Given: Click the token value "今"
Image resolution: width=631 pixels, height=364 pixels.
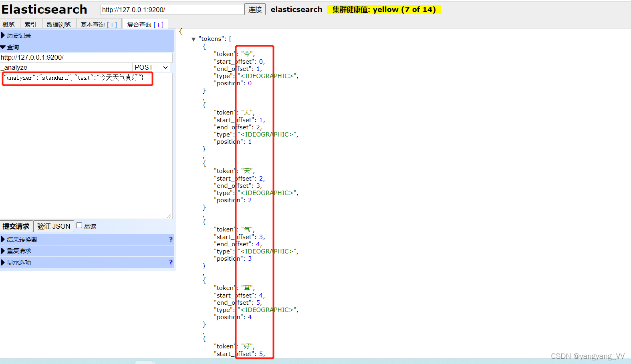Looking at the screenshot, I should tap(247, 54).
